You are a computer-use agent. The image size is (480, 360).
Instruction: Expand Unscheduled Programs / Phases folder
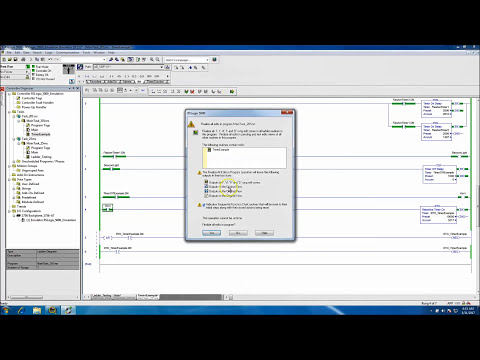(x=14, y=161)
